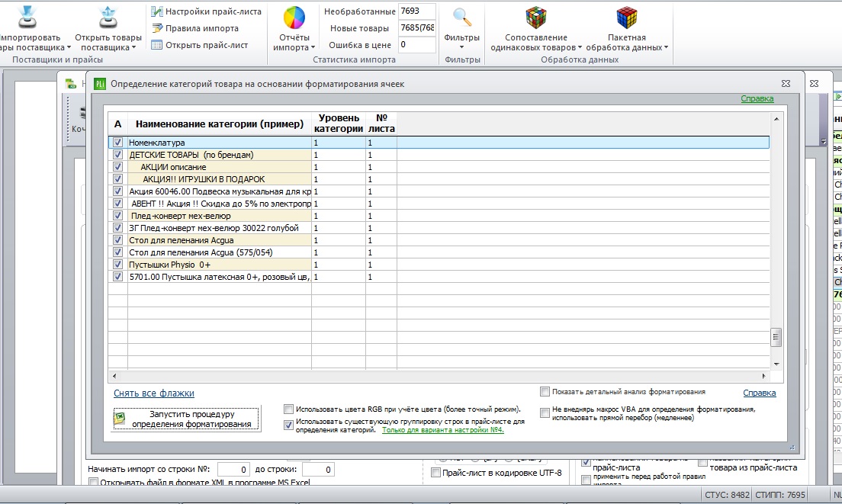The height and width of the screenshot is (504, 842).
Task: Click the vertical scrollbar thumb in table
Action: click(x=776, y=338)
